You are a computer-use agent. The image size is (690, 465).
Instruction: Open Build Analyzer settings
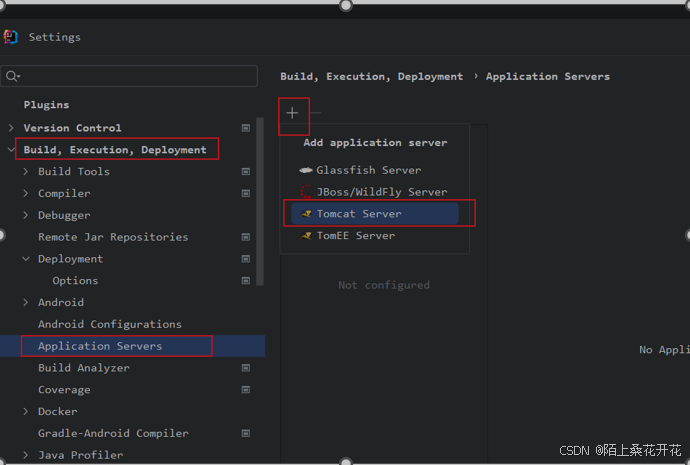coord(84,368)
